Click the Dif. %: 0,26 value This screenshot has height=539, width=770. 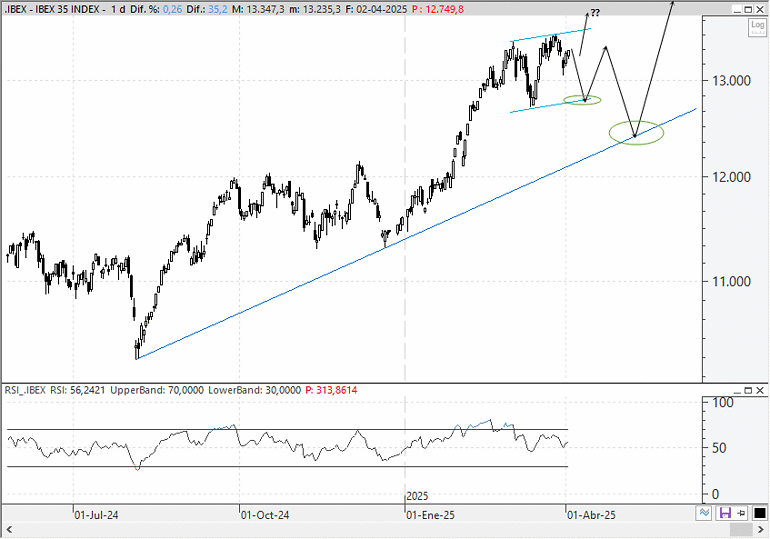coord(156,9)
